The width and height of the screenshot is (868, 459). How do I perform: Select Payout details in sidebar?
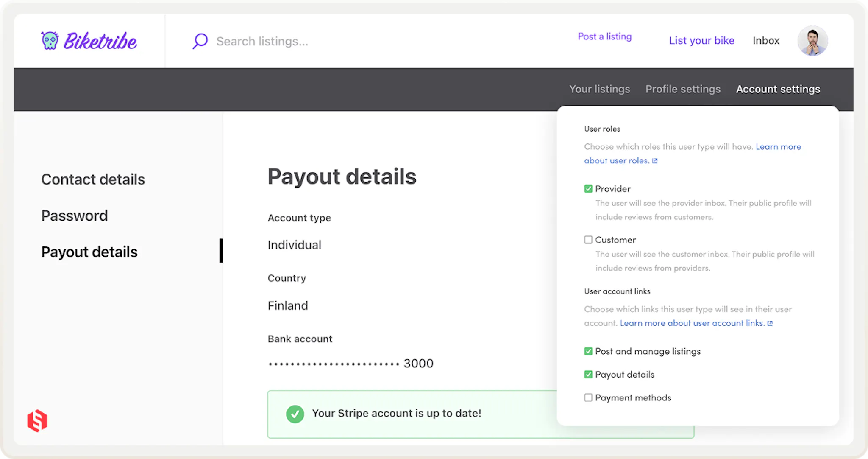[x=89, y=252]
